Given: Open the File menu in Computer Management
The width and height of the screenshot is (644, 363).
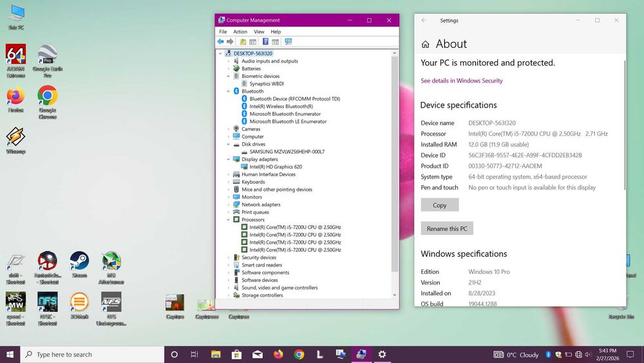Looking at the screenshot, I should 223,32.
